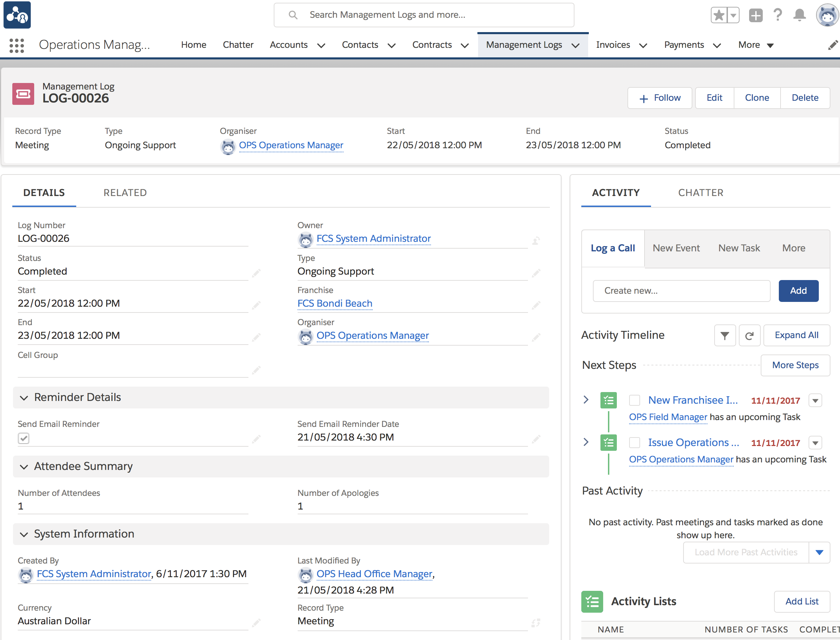Open the help question mark icon
The width and height of the screenshot is (840, 640).
tap(778, 15)
